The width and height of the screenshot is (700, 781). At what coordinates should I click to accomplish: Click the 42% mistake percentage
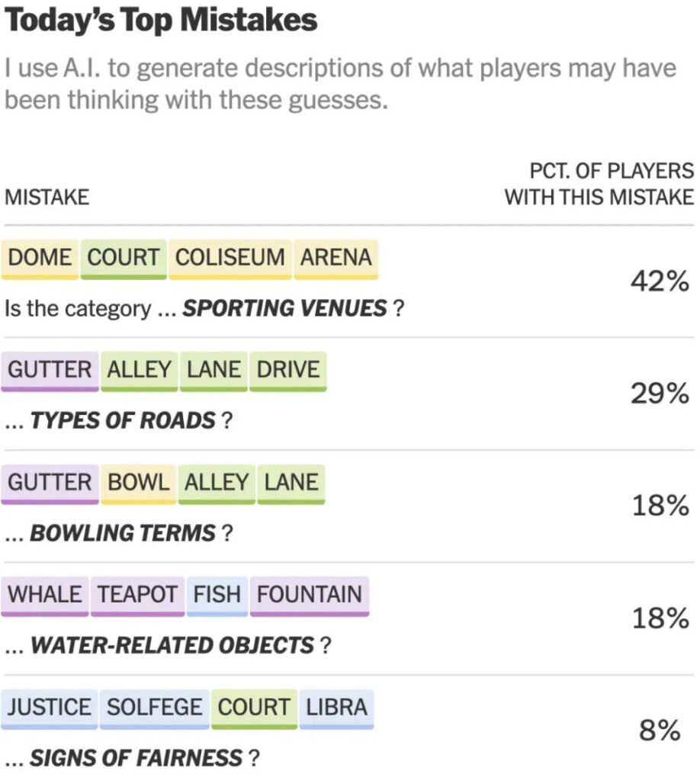click(x=660, y=281)
